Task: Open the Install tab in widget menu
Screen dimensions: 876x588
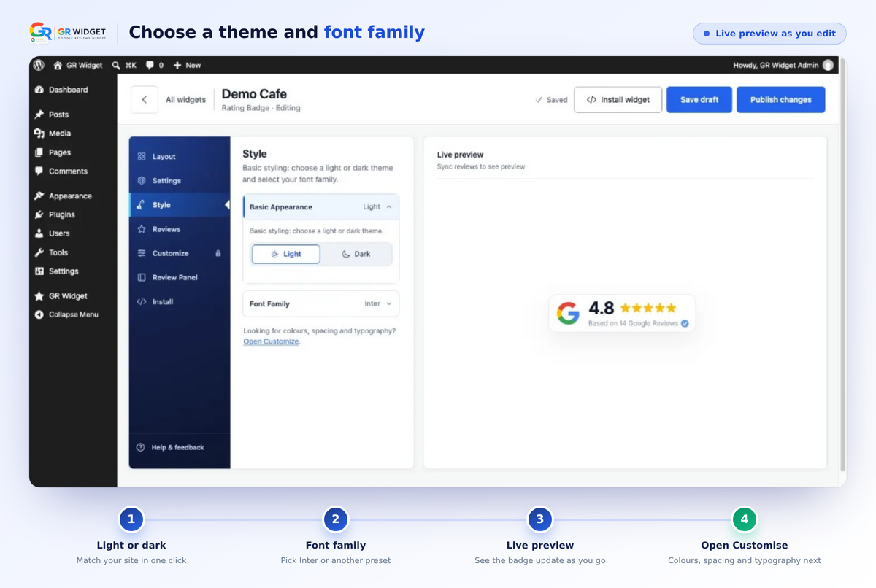Action: pyautogui.click(x=180, y=301)
